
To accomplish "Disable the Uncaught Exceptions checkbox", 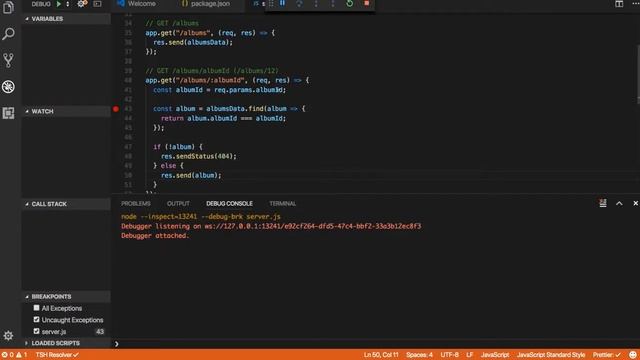I will (x=36, y=320).
